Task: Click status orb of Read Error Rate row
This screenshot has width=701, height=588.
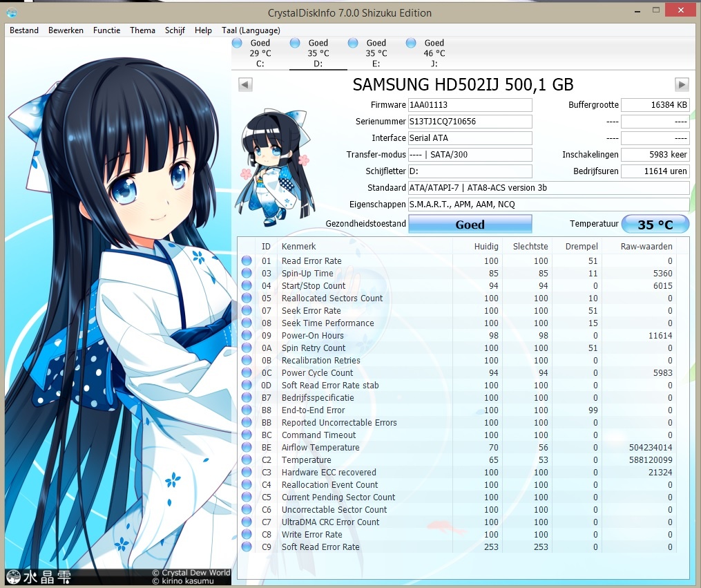Action: [x=247, y=260]
